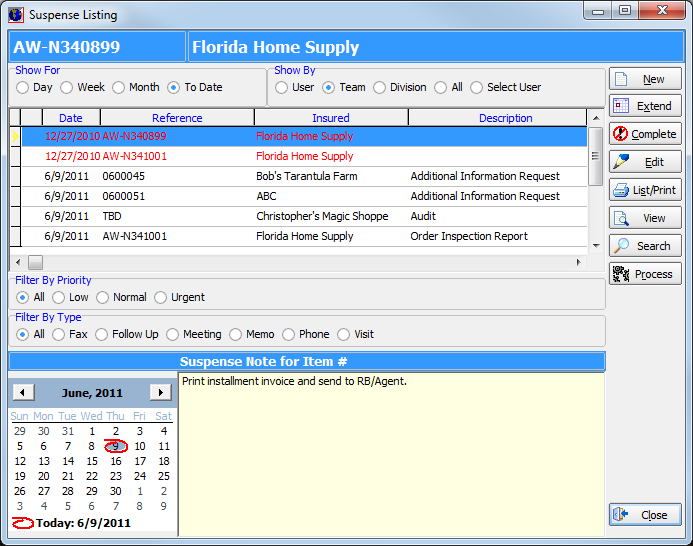Click the Search magnifying glass icon
The image size is (693, 546).
pos(621,246)
